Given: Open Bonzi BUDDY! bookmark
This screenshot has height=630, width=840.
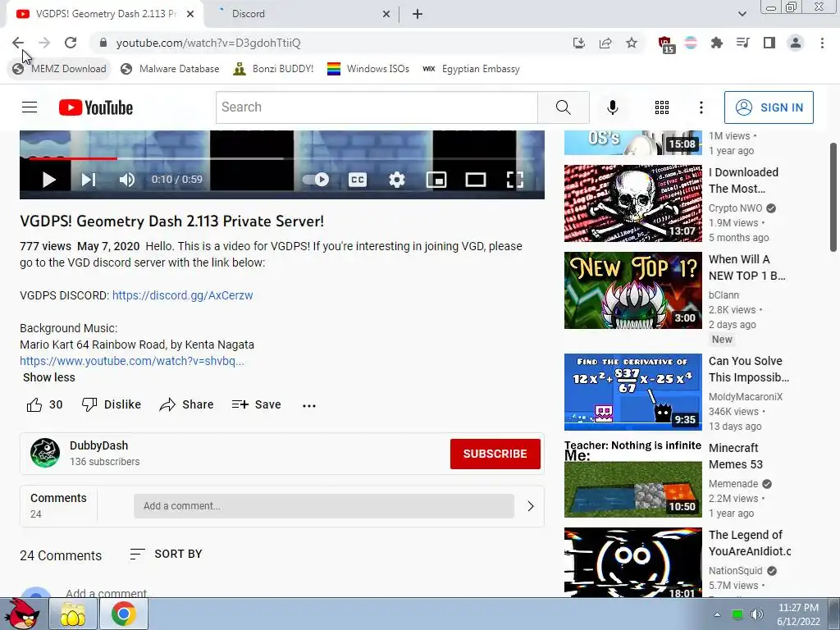Looking at the screenshot, I should (273, 69).
